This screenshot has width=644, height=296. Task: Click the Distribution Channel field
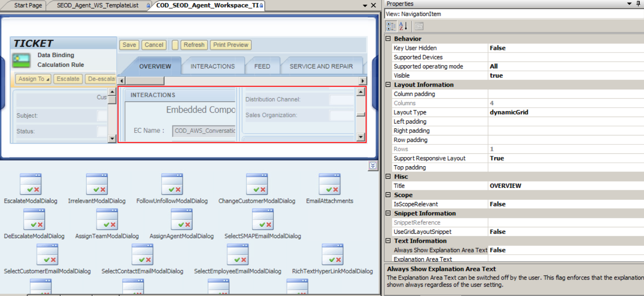(x=342, y=99)
